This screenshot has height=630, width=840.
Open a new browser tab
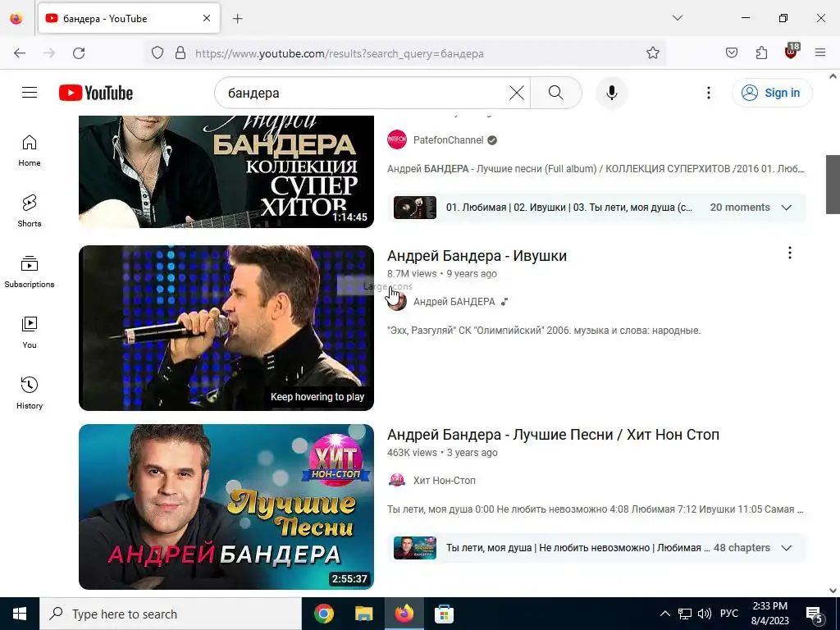[x=238, y=19]
